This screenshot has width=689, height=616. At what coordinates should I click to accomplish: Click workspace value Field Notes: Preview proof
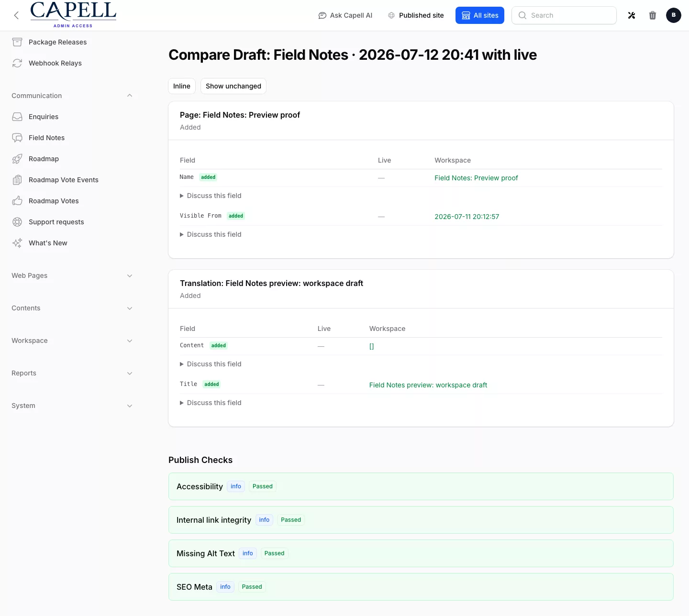pyautogui.click(x=476, y=178)
